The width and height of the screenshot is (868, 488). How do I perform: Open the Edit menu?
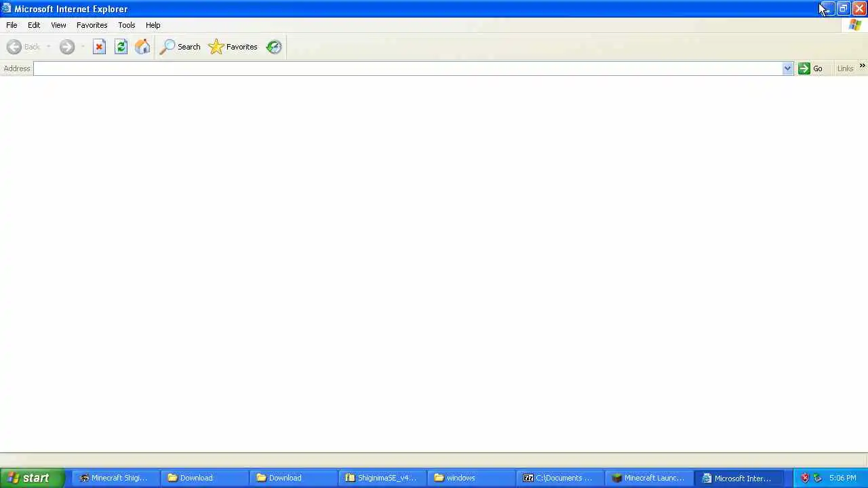point(34,25)
